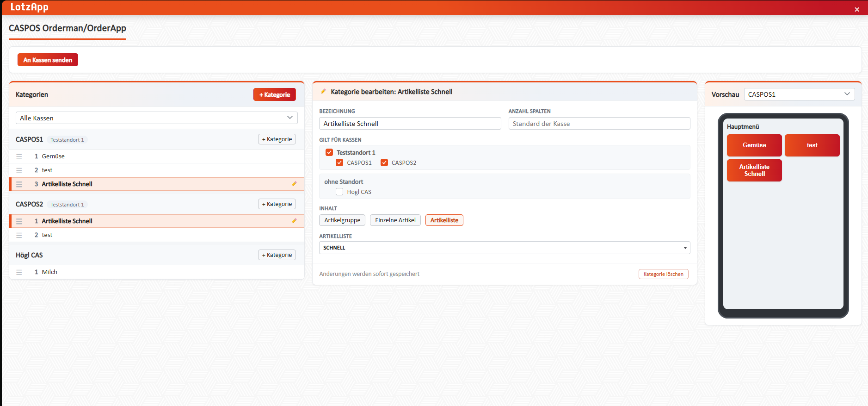This screenshot has height=406, width=868.
Task: Click test tile in preview
Action: point(812,145)
